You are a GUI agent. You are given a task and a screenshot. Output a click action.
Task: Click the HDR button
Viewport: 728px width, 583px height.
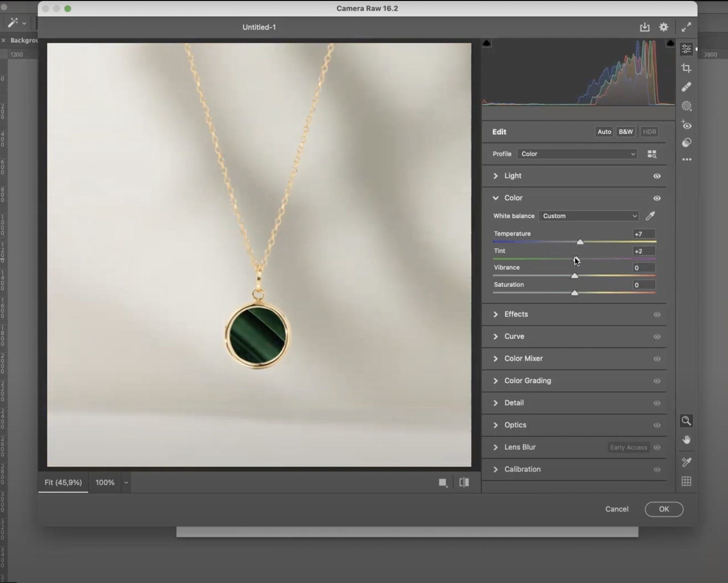(649, 132)
